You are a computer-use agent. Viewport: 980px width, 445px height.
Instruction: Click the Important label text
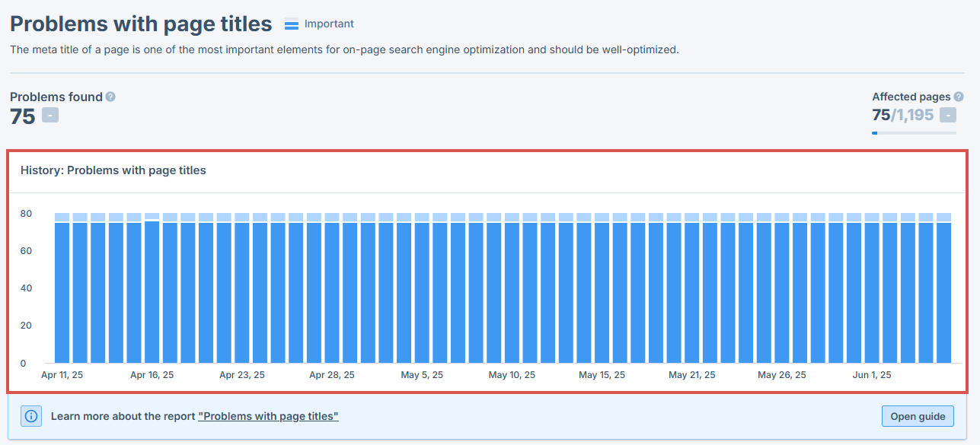tap(329, 24)
